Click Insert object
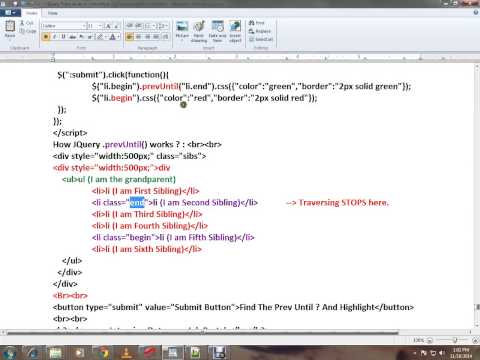Image resolution: width=480 pixels, height=360 pixels. point(235,30)
